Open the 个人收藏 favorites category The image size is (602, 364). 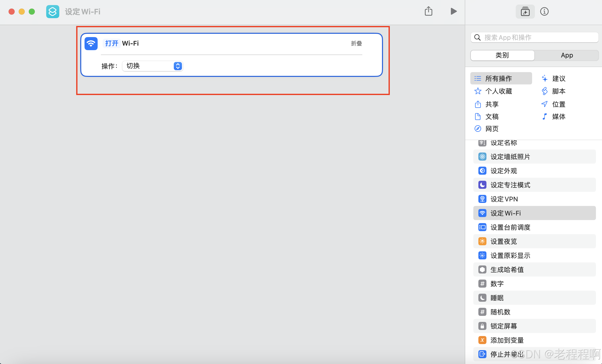tap(498, 91)
